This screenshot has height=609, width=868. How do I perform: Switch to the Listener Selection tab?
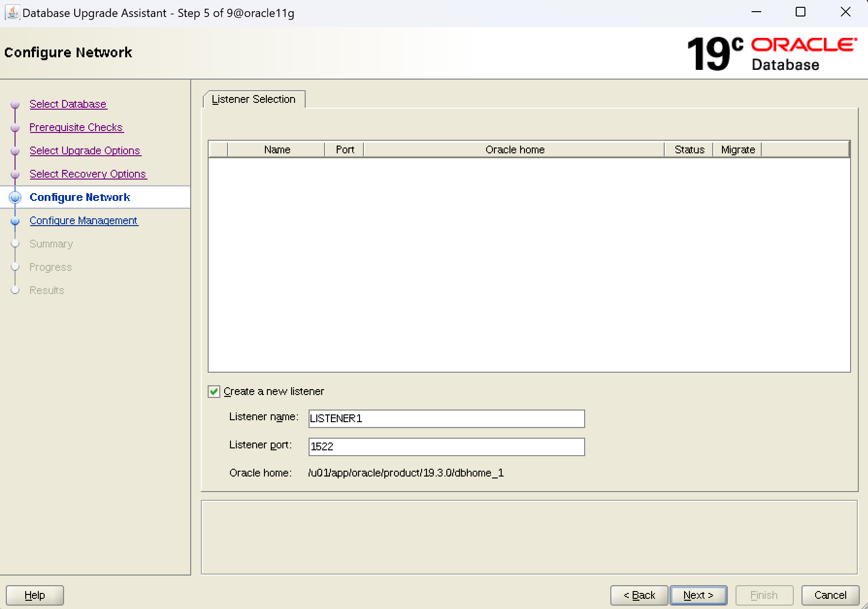pos(254,99)
